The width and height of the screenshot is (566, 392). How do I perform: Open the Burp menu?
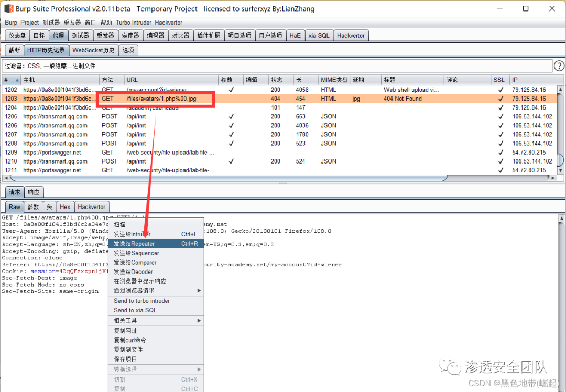[x=11, y=23]
